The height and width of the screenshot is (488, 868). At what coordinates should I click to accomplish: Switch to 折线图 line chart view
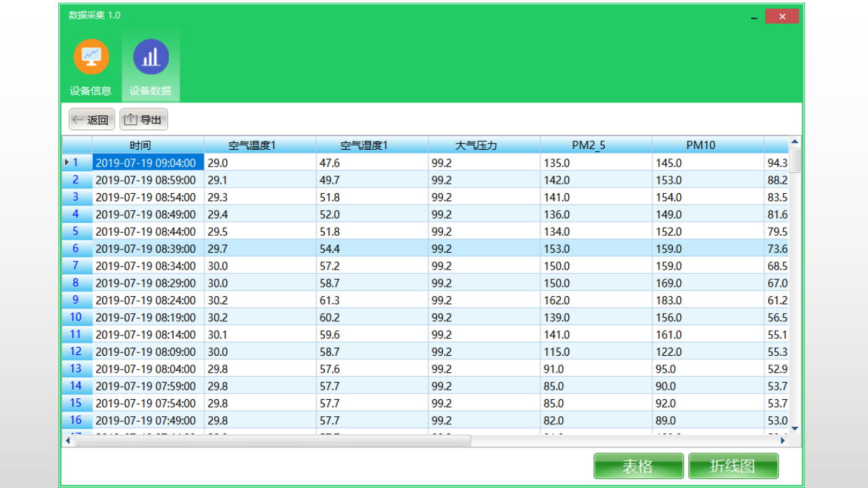[733, 466]
